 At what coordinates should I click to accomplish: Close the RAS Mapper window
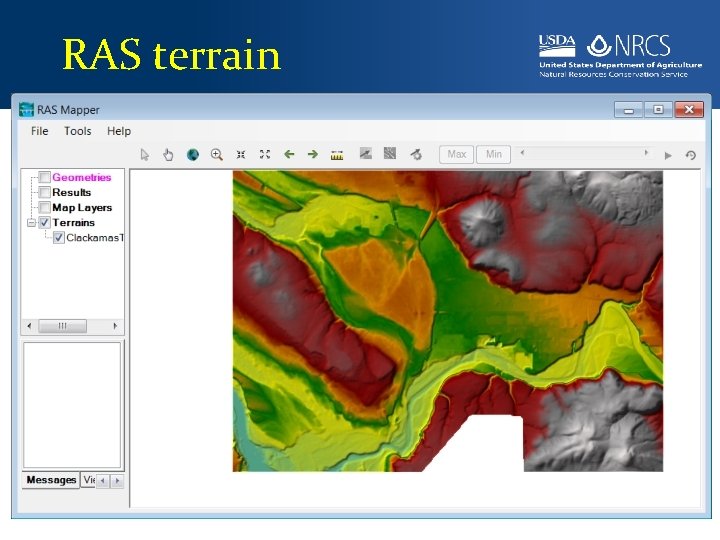689,110
